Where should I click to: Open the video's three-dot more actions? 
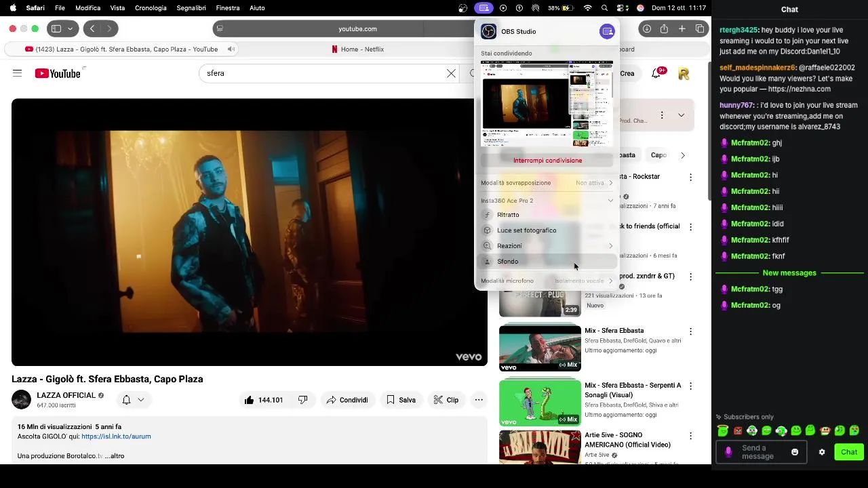pos(479,400)
